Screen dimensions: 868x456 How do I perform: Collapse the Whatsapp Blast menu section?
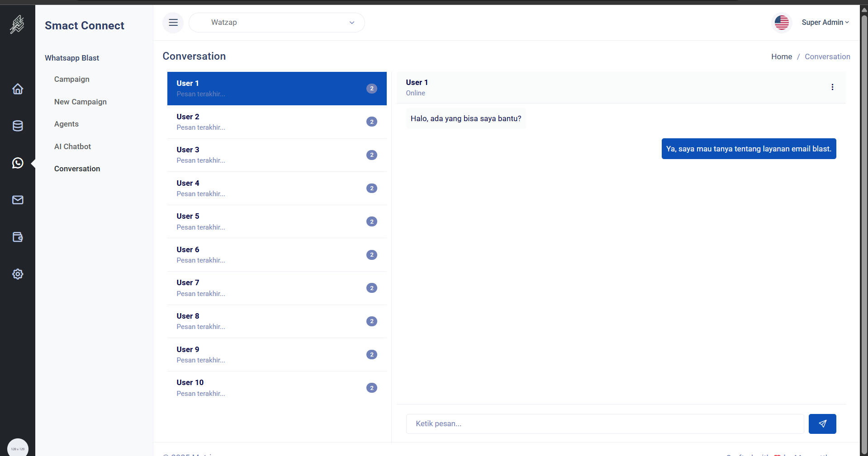coord(72,58)
